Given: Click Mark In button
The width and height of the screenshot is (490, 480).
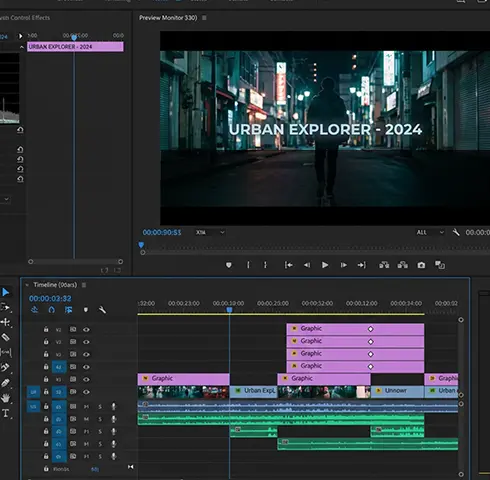Looking at the screenshot, I should [248, 265].
